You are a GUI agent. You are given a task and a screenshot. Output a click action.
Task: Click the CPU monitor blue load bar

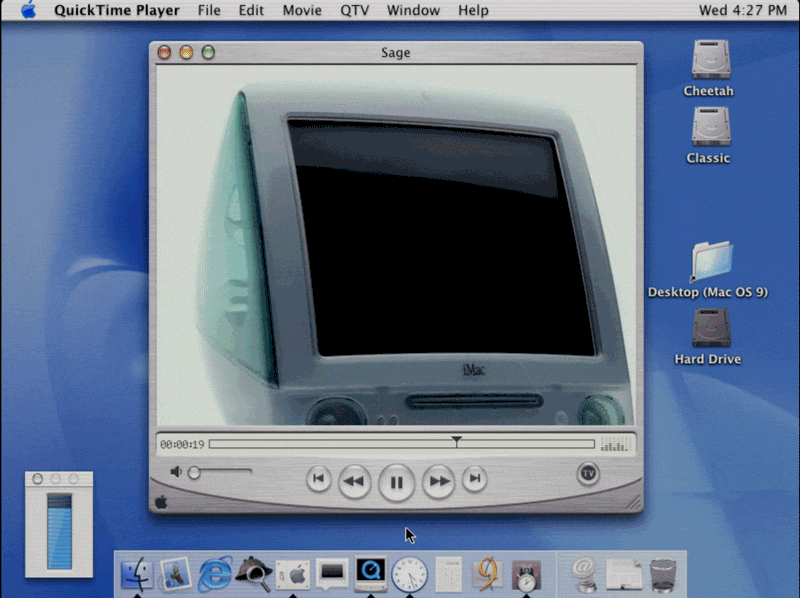(x=59, y=531)
